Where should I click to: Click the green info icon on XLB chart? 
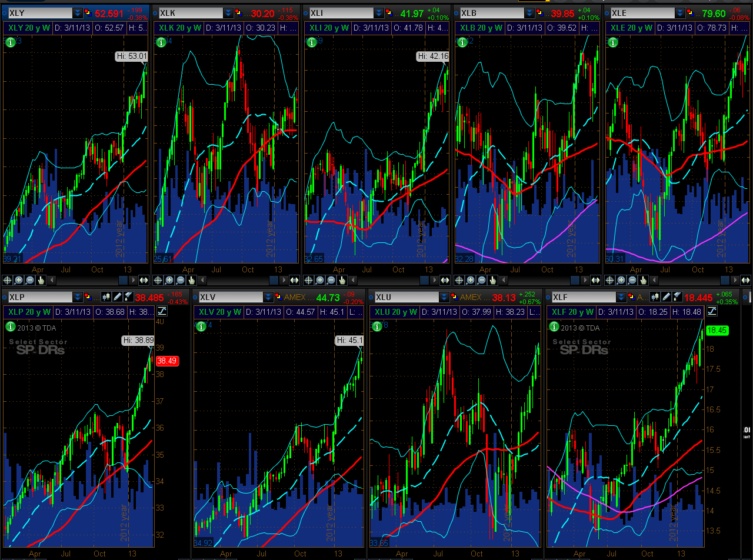click(x=461, y=42)
